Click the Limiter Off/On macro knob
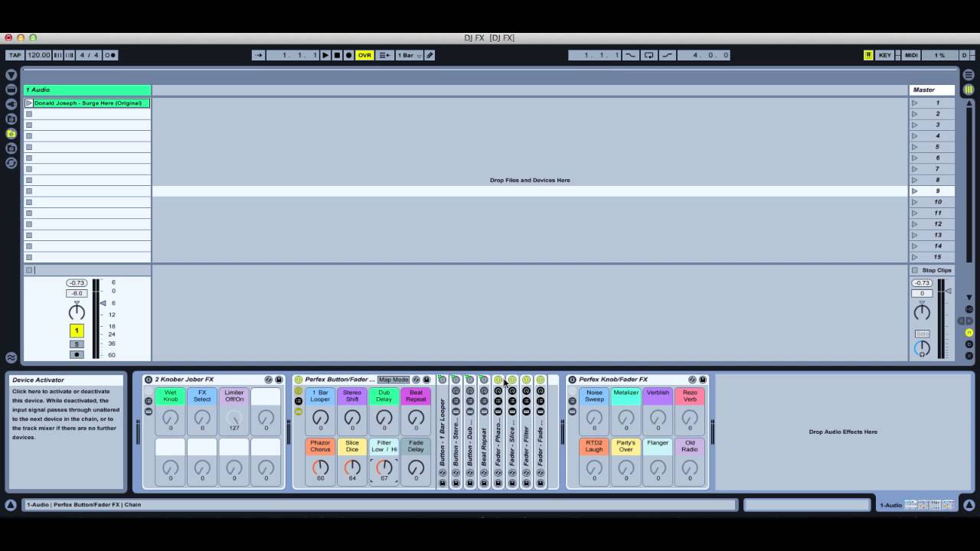The image size is (980, 551). [234, 418]
